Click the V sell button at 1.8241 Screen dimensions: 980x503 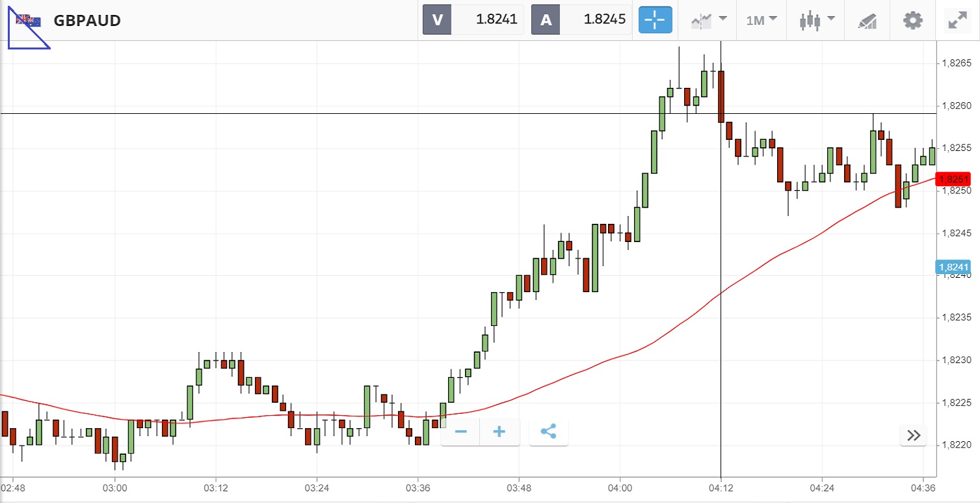(473, 20)
